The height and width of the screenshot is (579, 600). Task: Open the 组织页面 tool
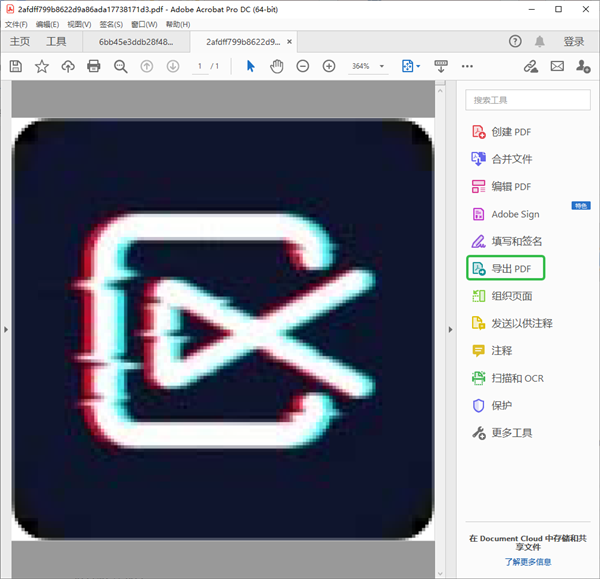pyautogui.click(x=502, y=296)
